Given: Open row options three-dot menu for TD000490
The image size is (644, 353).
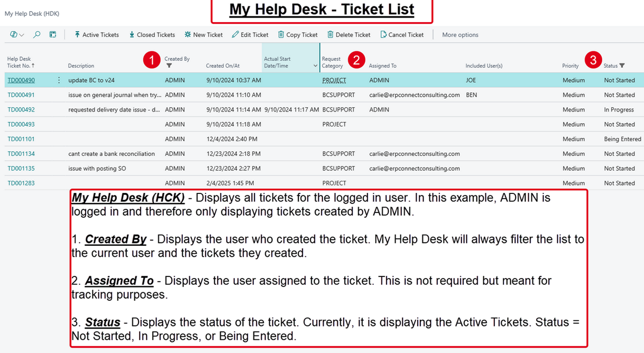Looking at the screenshot, I should click(59, 80).
